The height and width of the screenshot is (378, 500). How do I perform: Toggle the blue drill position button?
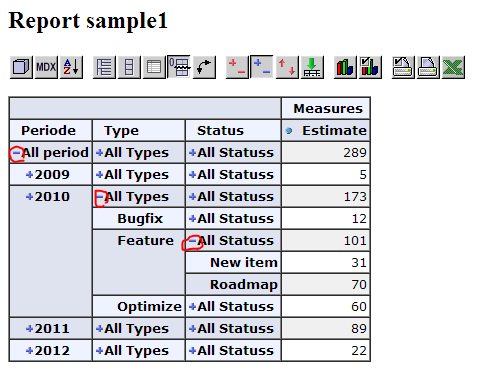click(x=262, y=67)
